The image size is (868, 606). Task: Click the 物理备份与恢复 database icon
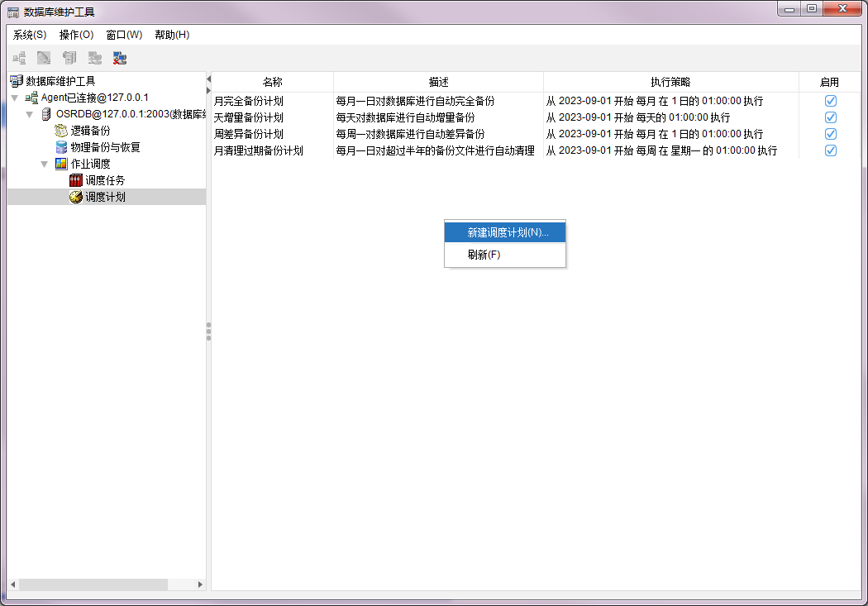tap(61, 147)
